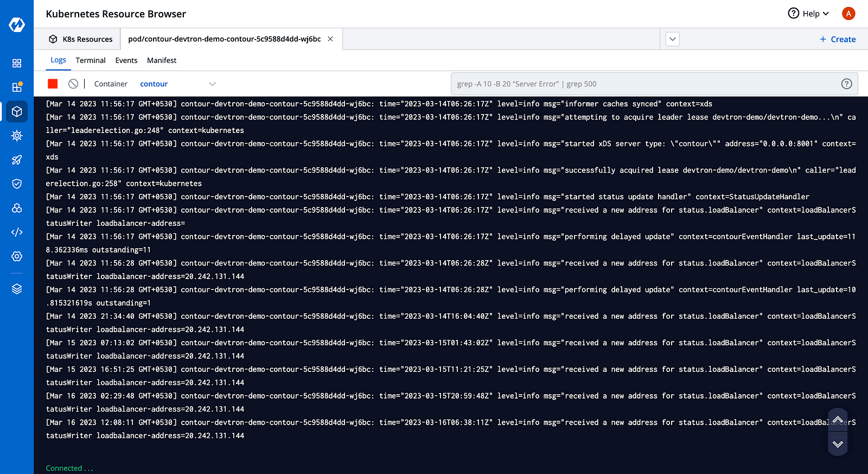Click the 'successfully acquired lease' log line

(x=451, y=176)
